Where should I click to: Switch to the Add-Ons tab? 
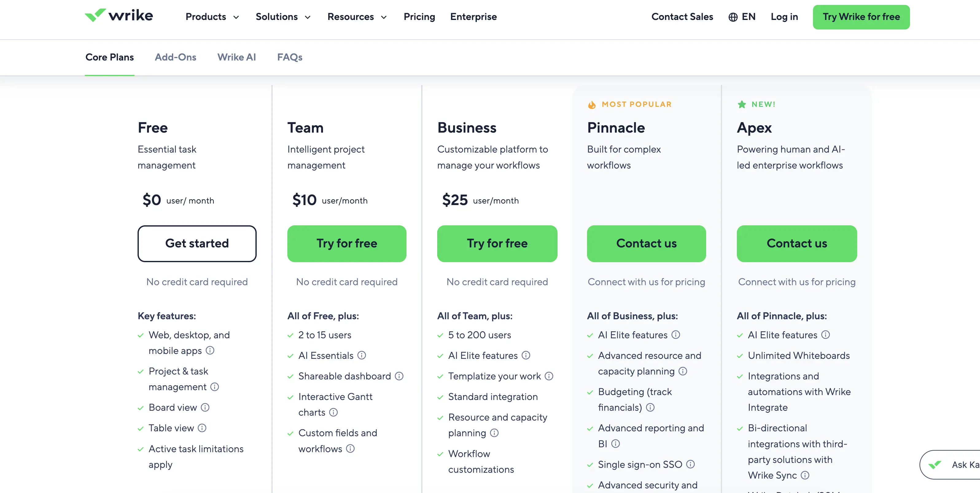[175, 57]
